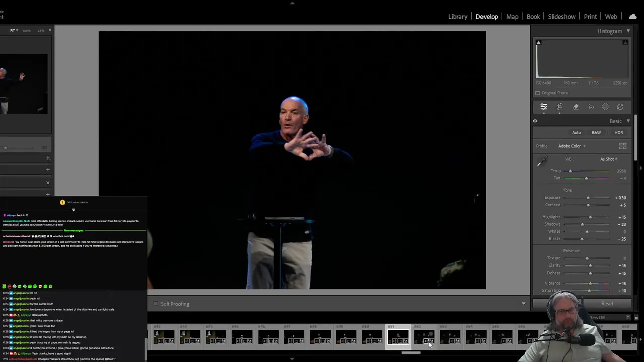Select the Crop overlay tool
This screenshot has width=644, height=362.
click(x=560, y=107)
